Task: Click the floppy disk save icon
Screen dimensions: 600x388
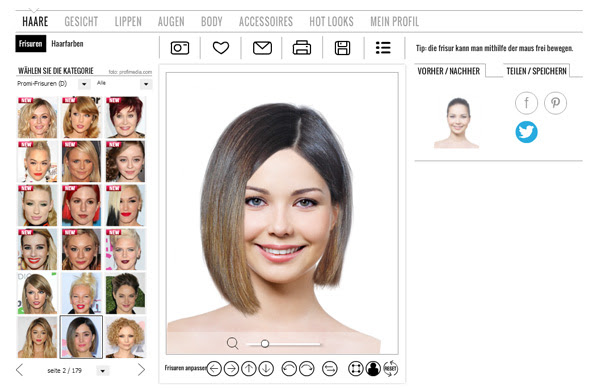Action: tap(342, 48)
